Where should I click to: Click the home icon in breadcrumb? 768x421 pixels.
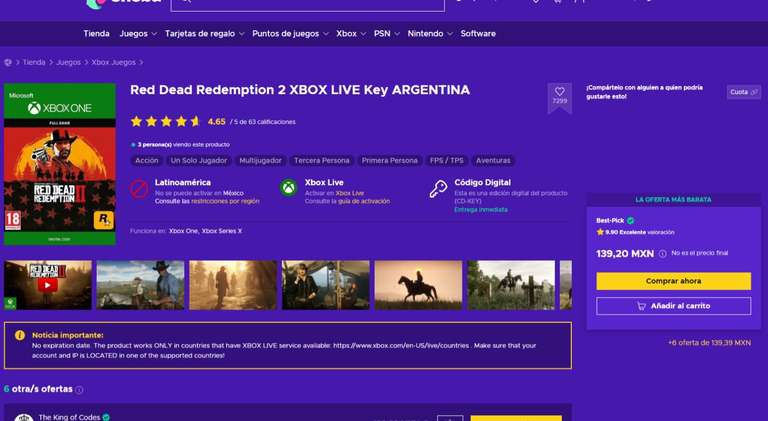pos(8,62)
